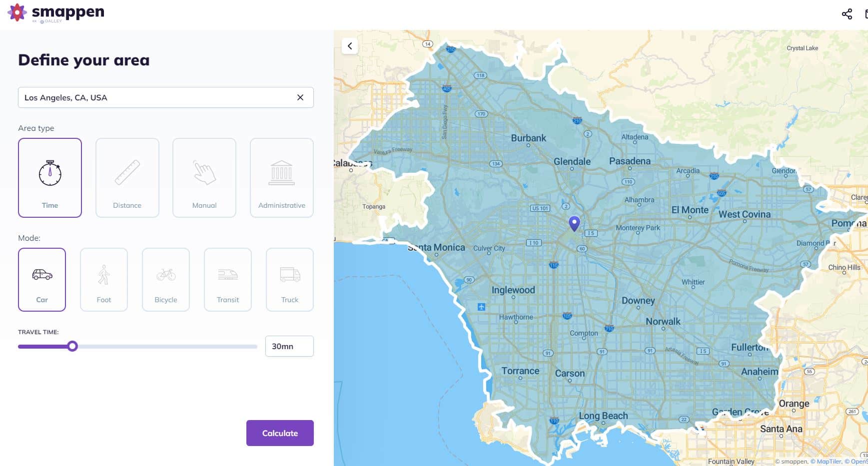Open the share icon at top right
This screenshot has height=466, width=868.
pos(847,14)
